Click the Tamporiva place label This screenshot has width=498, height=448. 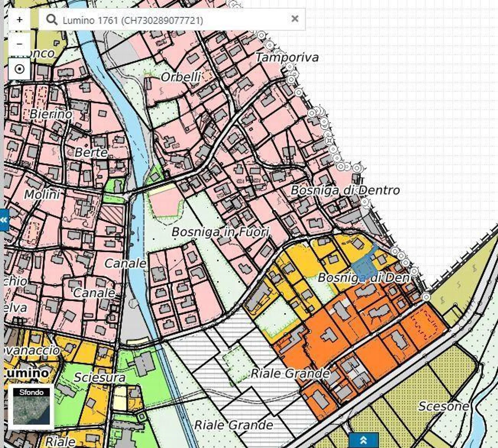(x=287, y=57)
